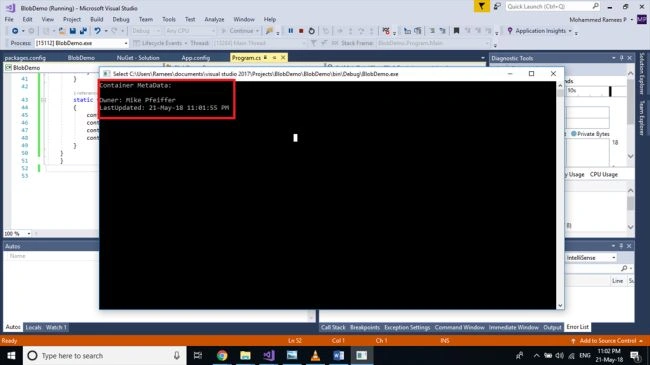Open the Action Center notification icon
The image size is (650, 365).
point(635,355)
